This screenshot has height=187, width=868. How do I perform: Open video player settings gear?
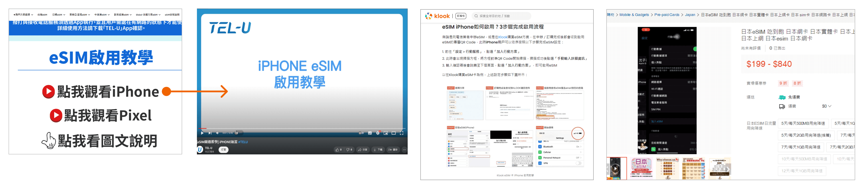(378, 133)
